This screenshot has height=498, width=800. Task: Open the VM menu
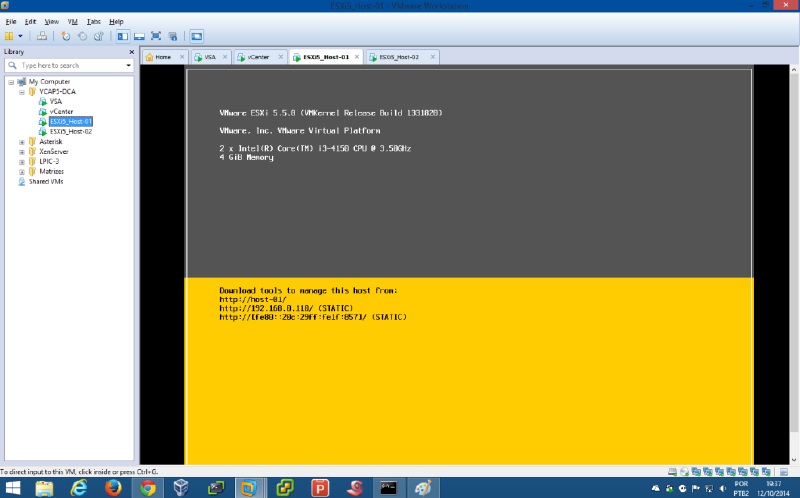tap(72, 21)
